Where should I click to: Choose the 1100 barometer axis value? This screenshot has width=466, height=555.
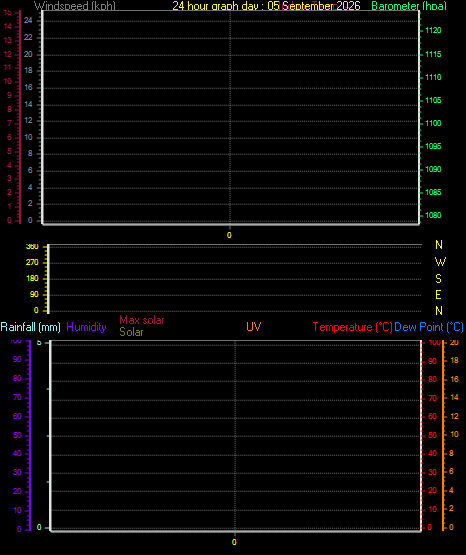point(433,123)
